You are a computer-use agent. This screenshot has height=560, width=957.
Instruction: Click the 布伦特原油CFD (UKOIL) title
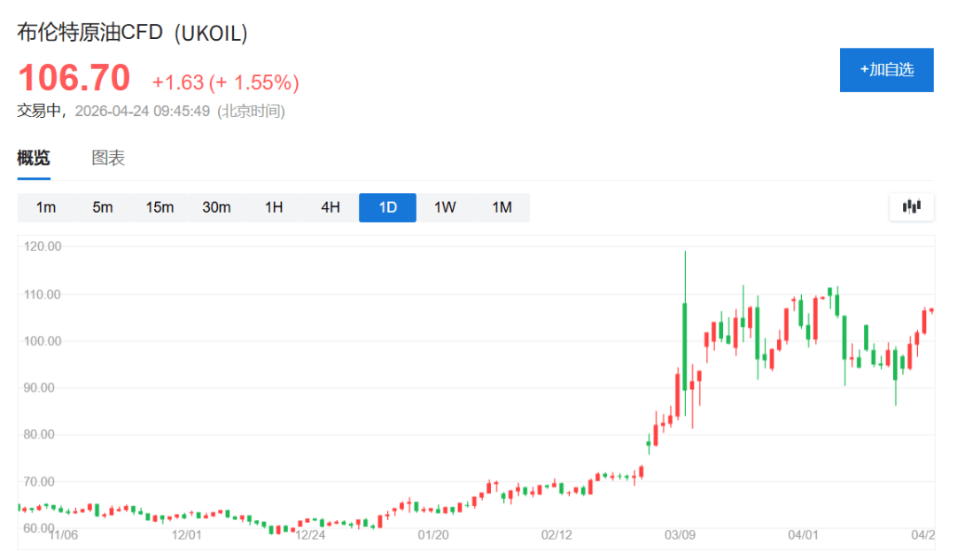pos(133,33)
